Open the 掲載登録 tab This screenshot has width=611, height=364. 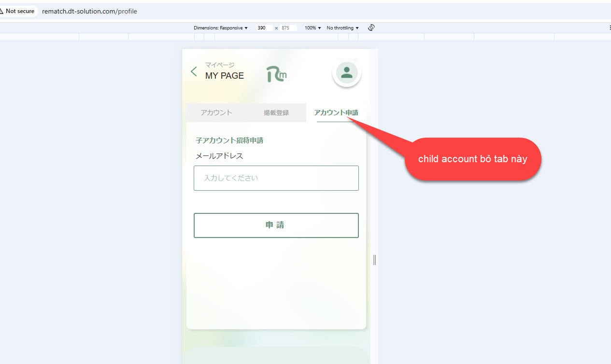tap(276, 112)
